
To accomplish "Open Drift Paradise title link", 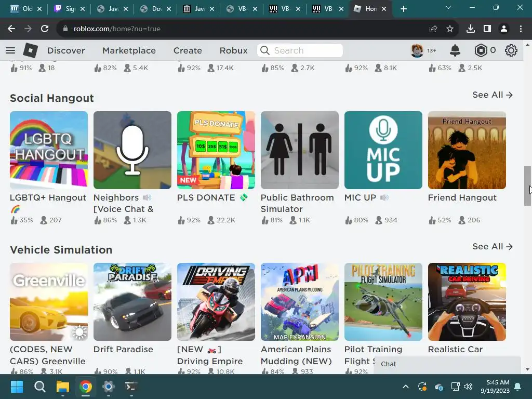I will 123,349.
